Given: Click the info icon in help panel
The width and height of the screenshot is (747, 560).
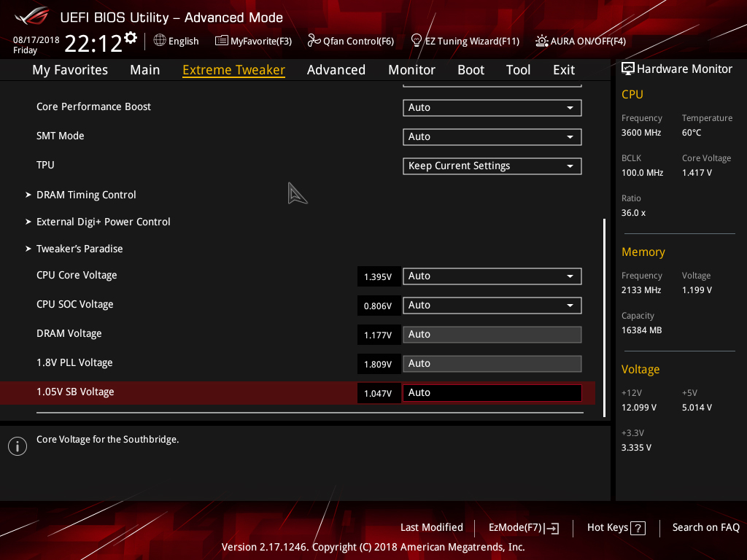Looking at the screenshot, I should click(18, 446).
